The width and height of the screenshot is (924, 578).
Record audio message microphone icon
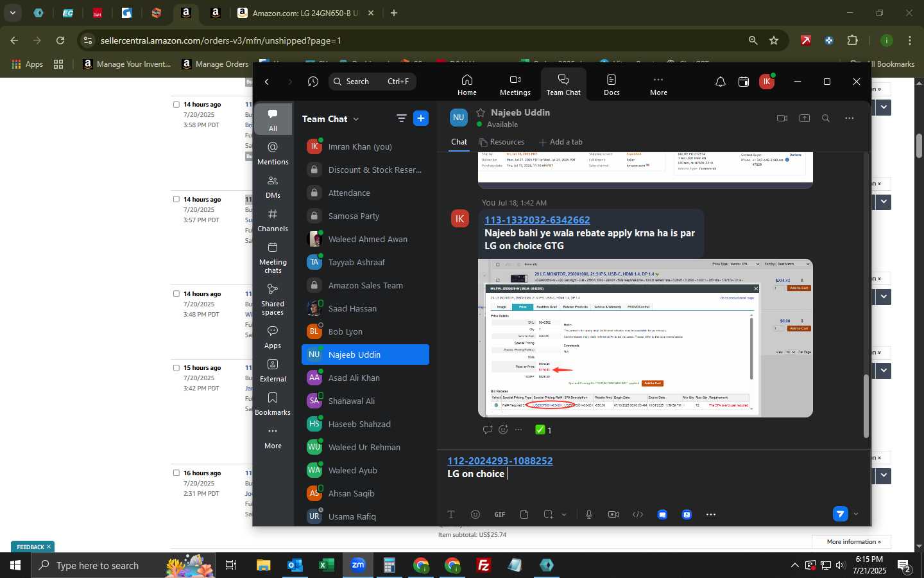click(588, 514)
